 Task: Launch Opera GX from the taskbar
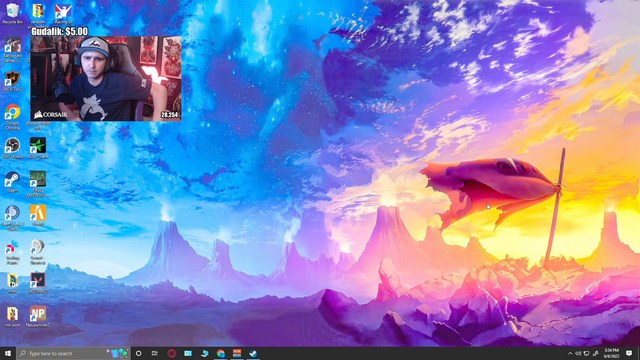(171, 353)
